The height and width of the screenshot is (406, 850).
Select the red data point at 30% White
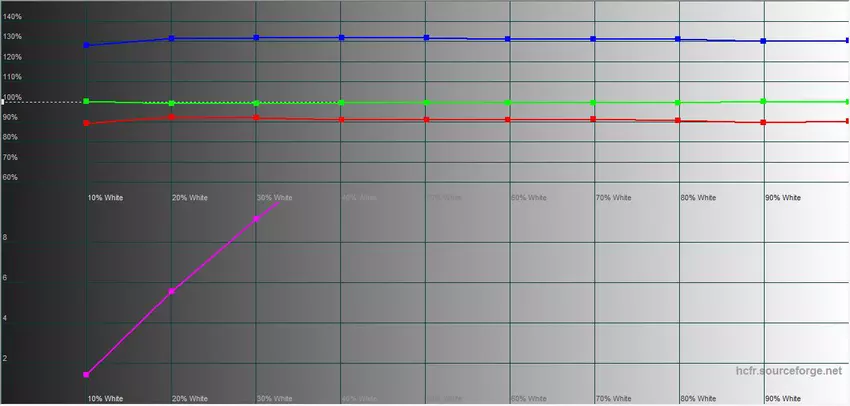point(257,118)
